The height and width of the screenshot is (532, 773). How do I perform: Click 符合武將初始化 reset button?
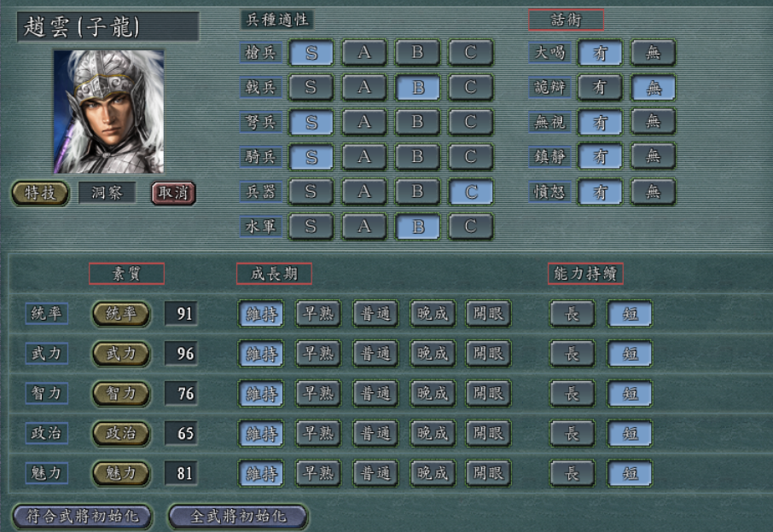pyautogui.click(x=82, y=517)
